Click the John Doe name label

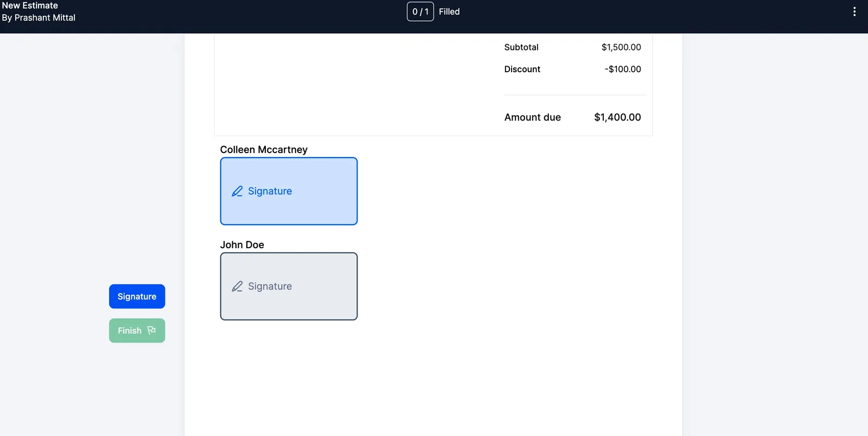click(x=242, y=245)
